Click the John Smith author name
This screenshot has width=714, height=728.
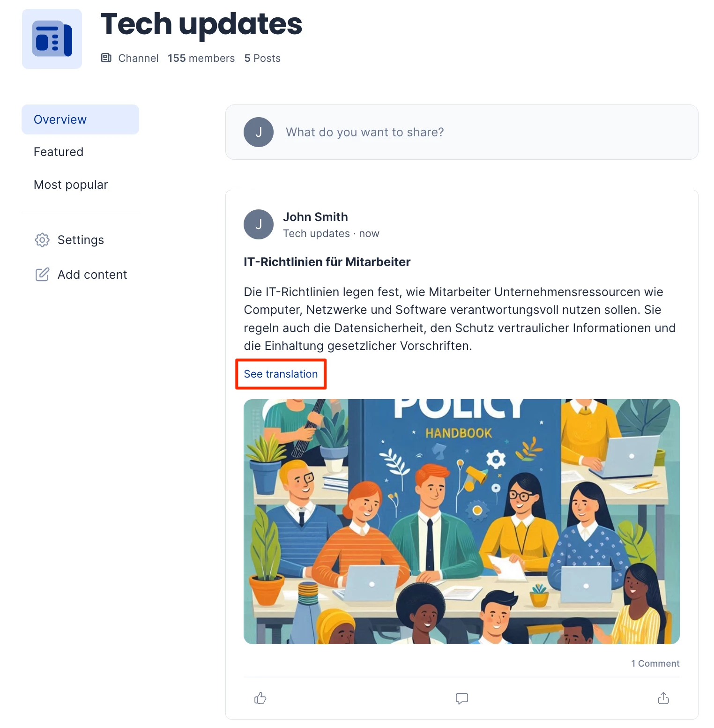pyautogui.click(x=315, y=217)
